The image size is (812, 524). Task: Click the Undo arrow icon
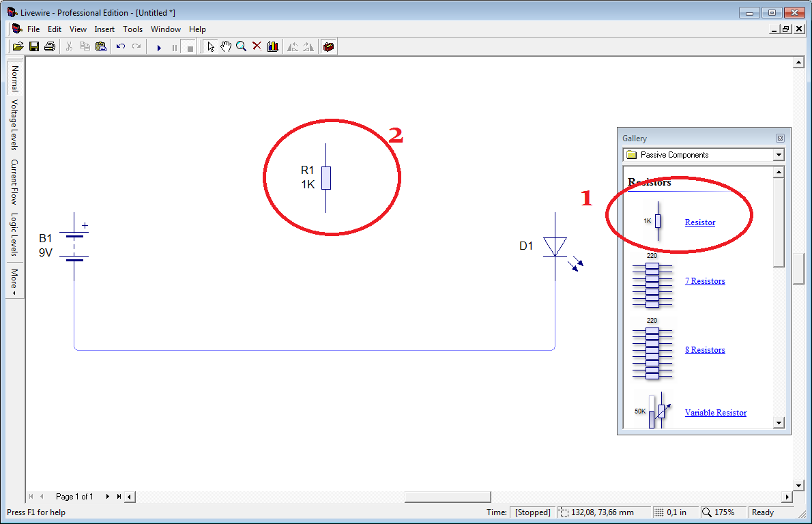(121, 46)
